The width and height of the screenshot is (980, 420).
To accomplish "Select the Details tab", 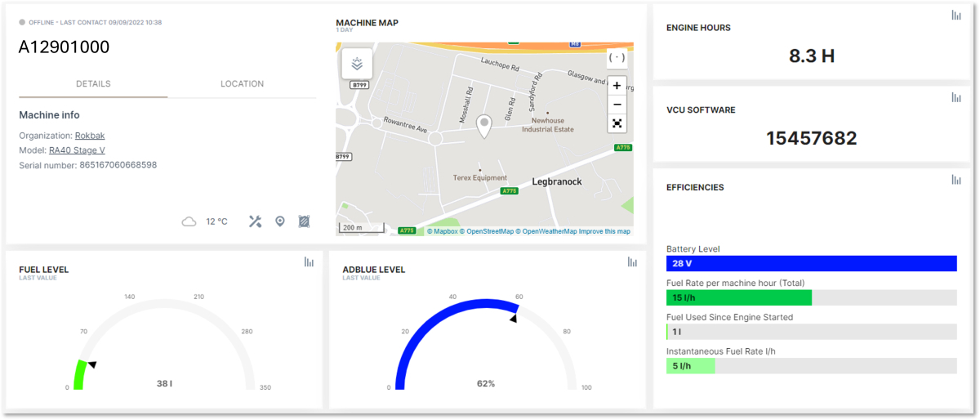I will 93,84.
